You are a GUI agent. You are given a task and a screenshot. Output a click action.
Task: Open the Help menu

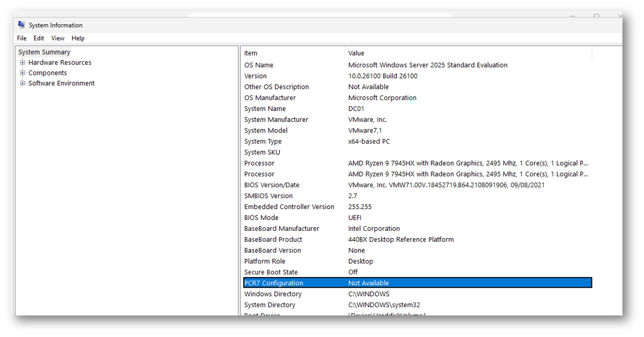[x=78, y=38]
